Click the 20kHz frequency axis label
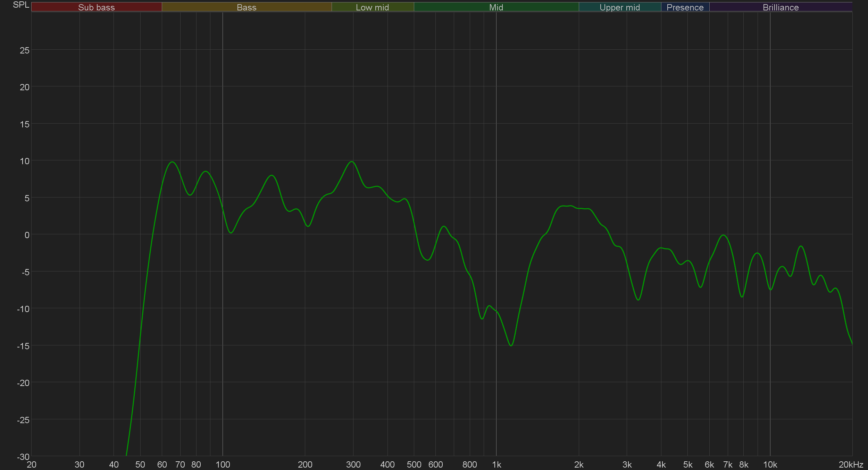This screenshot has height=470, width=868. tap(851, 464)
